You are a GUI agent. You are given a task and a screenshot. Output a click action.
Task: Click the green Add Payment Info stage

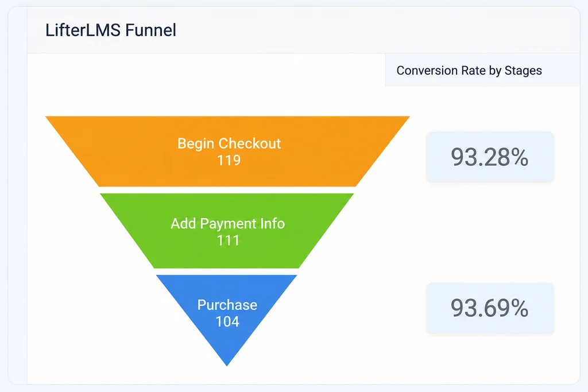pyautogui.click(x=227, y=231)
